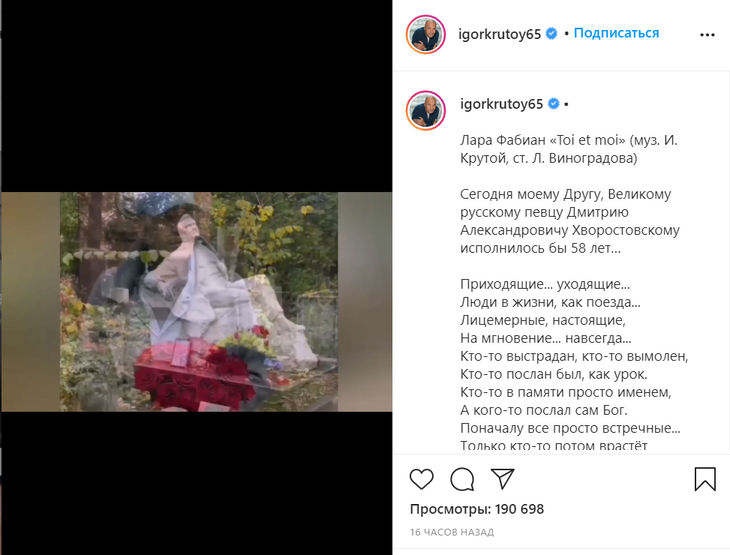Click the caption text about Хворостовский
The image size is (730, 555).
point(569,221)
